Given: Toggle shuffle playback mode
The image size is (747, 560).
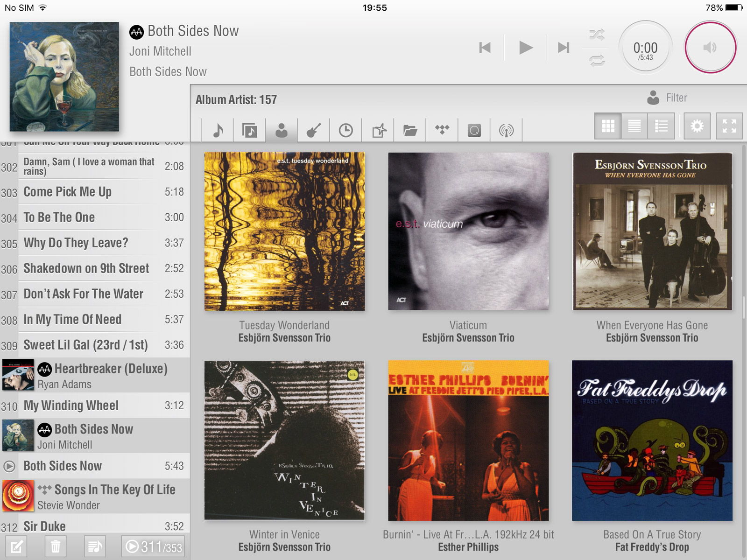Looking at the screenshot, I should pos(596,35).
